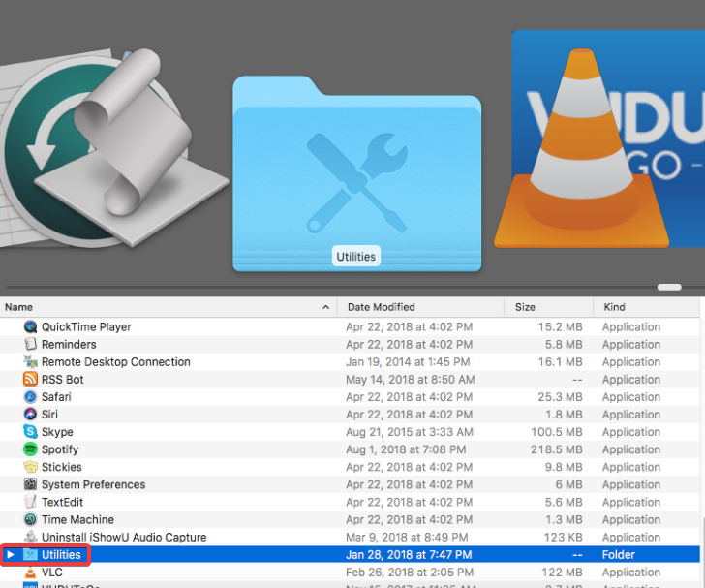This screenshot has width=705, height=588.
Task: Click the System Preferences gear icon
Action: coord(30,485)
